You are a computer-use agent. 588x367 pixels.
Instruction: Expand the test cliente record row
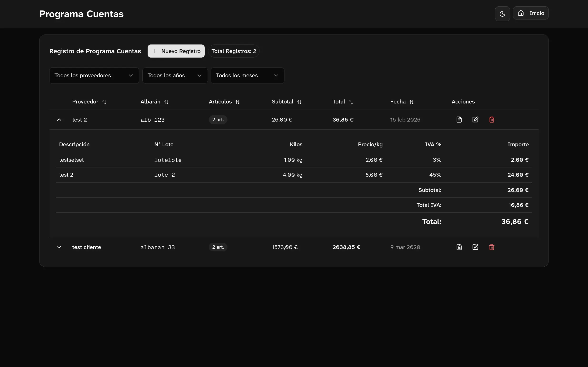[x=59, y=247]
